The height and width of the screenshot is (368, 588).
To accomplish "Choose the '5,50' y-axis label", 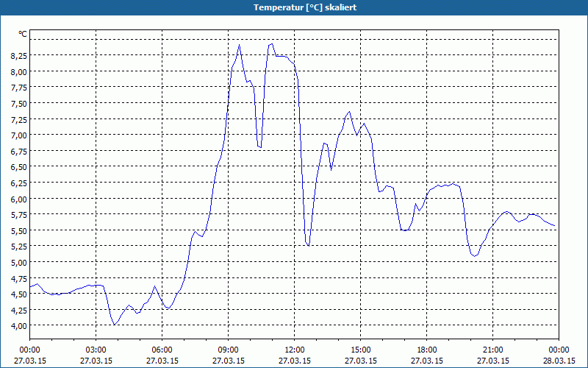I will 19,231.
